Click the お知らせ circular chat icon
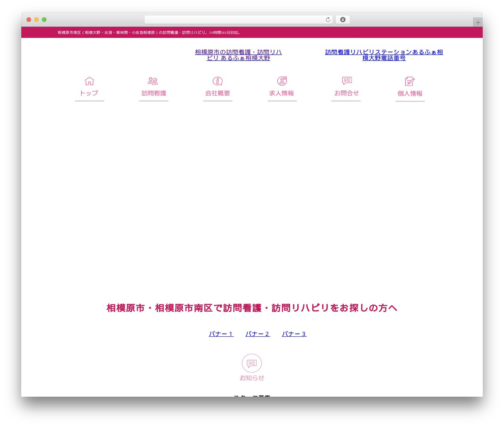Screen dimensions: 504x427 (x=252, y=363)
